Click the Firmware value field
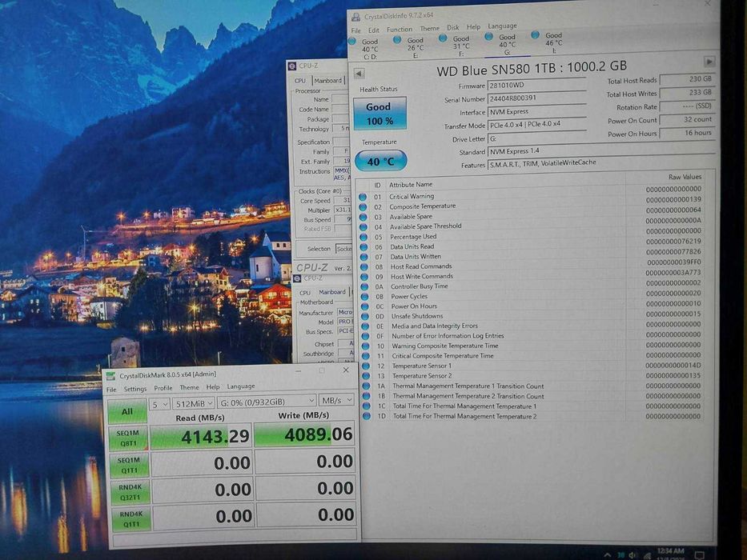 pos(536,85)
